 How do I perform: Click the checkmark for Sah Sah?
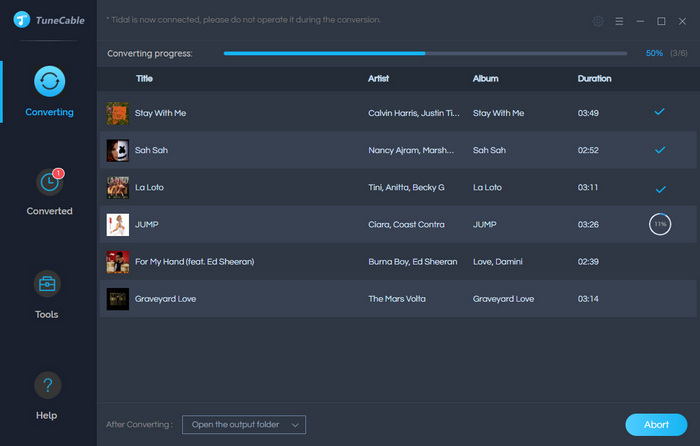click(x=660, y=150)
